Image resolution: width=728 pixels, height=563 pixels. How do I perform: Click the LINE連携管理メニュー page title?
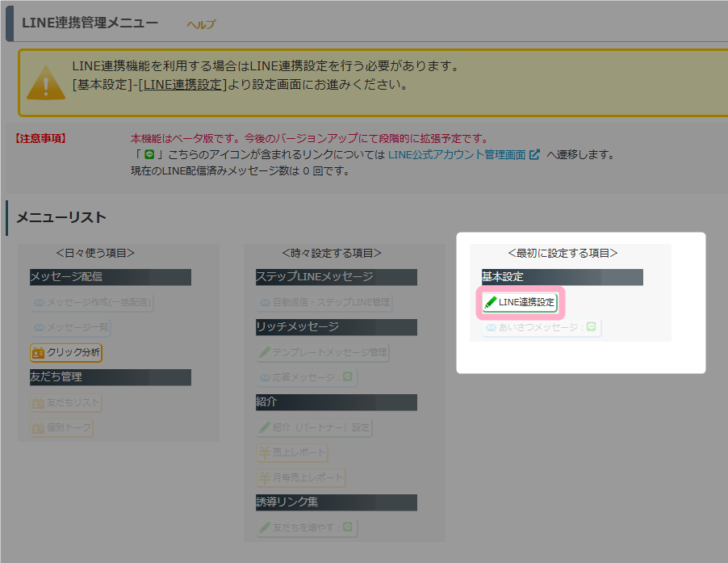90,23
